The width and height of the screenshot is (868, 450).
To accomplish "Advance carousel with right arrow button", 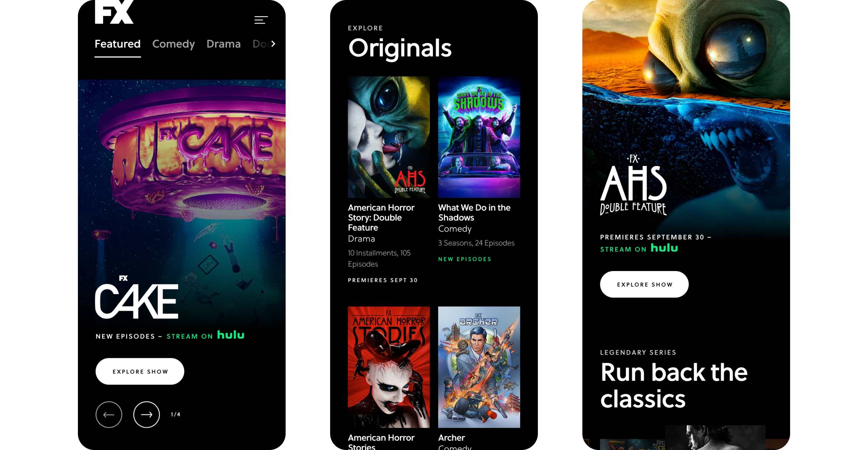I will (x=147, y=414).
